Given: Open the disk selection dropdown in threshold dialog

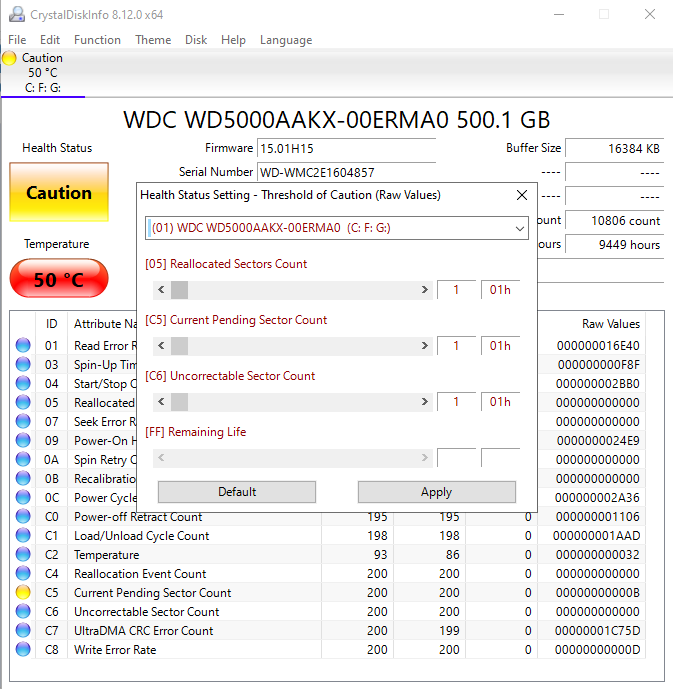Looking at the screenshot, I should [336, 228].
